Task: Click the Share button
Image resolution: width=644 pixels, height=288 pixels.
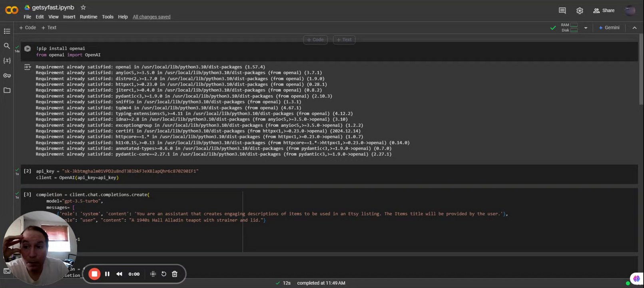Action: coord(604,10)
